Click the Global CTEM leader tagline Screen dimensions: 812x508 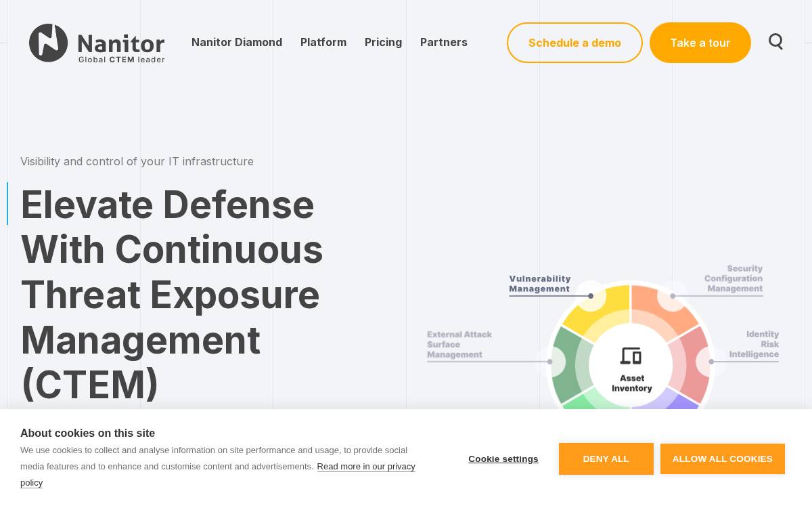122,60
